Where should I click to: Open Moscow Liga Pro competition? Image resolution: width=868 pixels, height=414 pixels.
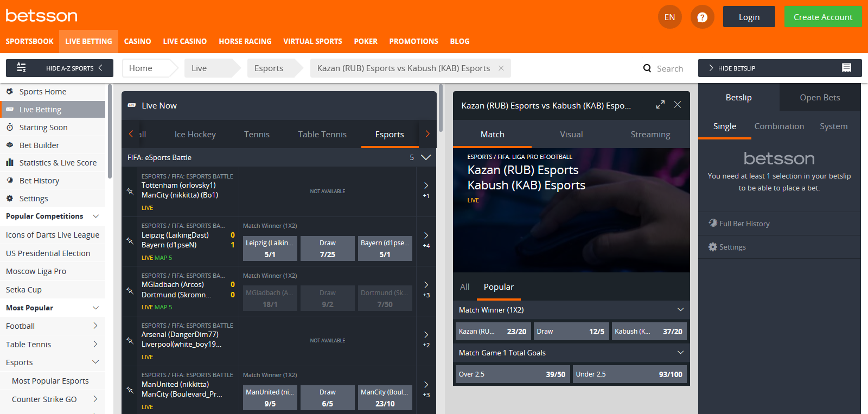click(36, 271)
